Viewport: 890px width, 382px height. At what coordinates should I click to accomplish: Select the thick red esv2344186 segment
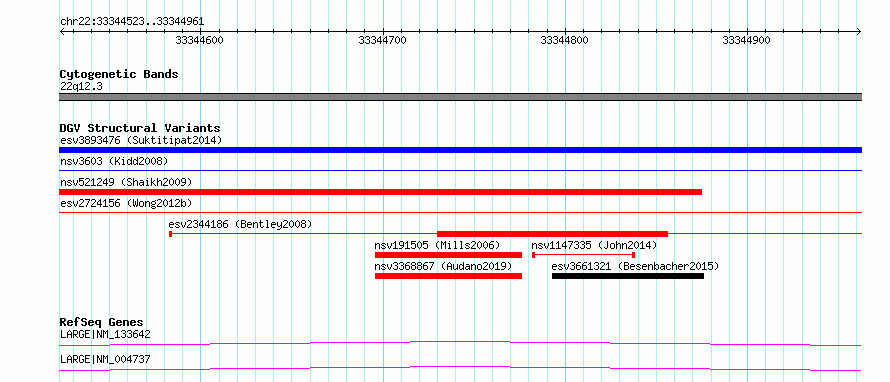tap(552, 233)
